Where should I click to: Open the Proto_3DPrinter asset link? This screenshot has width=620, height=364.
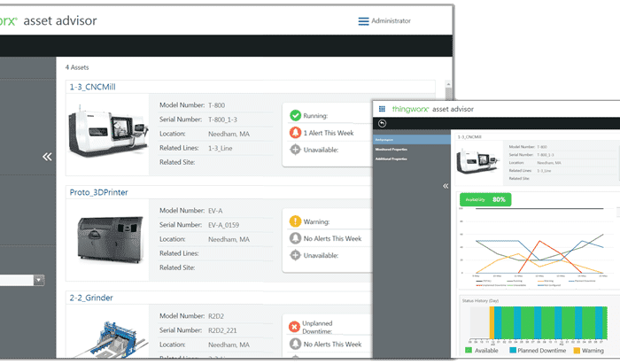[x=99, y=192]
